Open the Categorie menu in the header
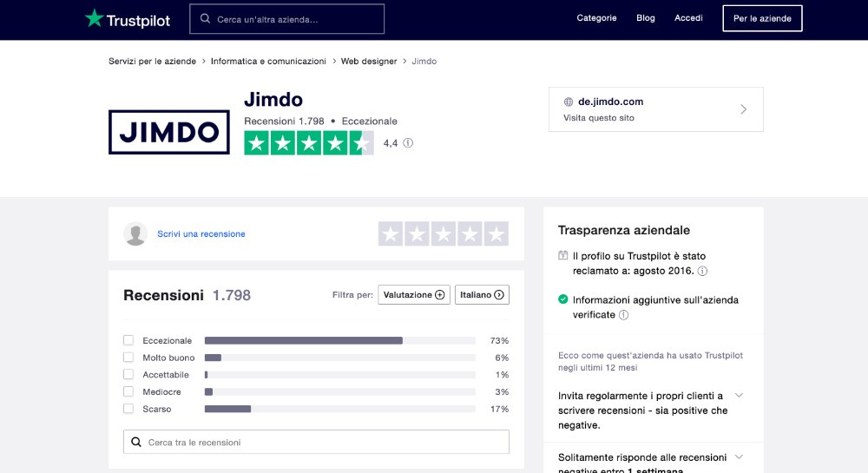Image resolution: width=868 pixels, height=473 pixels. tap(597, 18)
